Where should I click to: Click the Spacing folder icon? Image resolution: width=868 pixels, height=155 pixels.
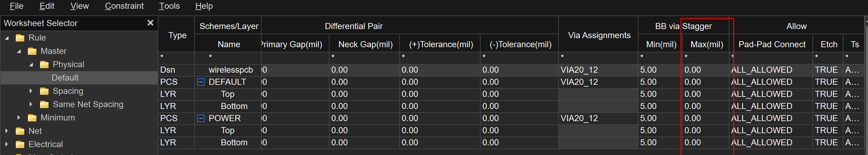click(44, 91)
